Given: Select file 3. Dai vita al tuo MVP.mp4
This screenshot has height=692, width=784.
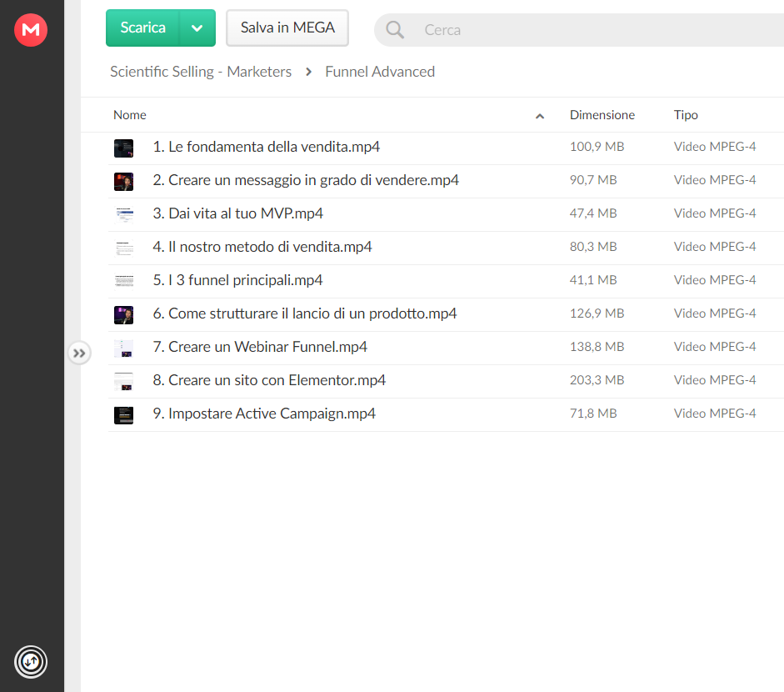Looking at the screenshot, I should coord(446,214).
